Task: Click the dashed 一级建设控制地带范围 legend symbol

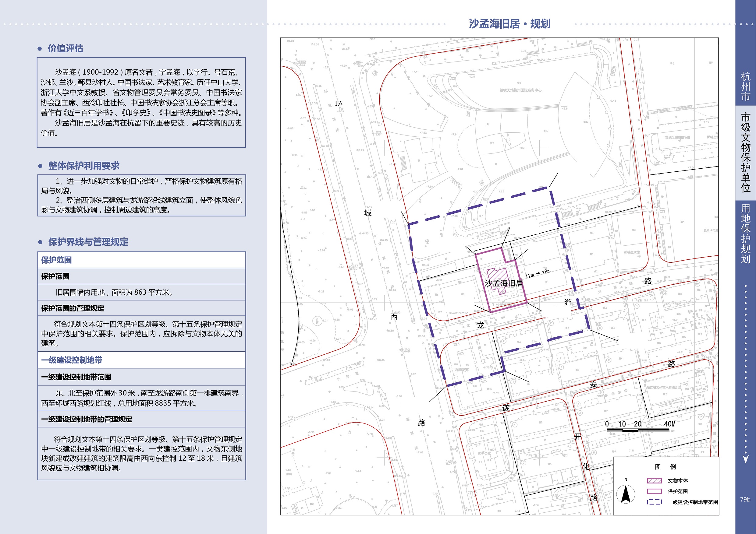Action: [654, 502]
